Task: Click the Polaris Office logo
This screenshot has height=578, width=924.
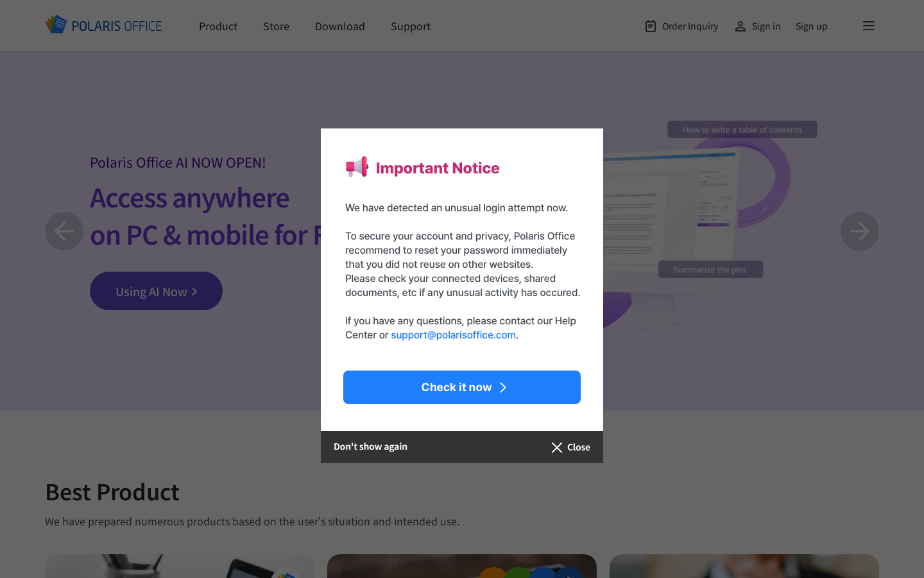Action: click(x=103, y=25)
